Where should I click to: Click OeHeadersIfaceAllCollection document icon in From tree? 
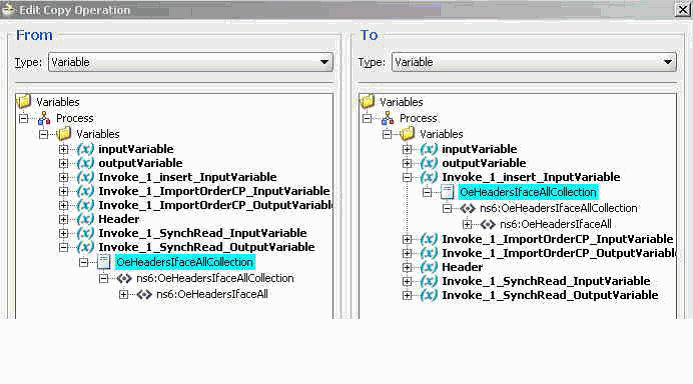coord(103,262)
